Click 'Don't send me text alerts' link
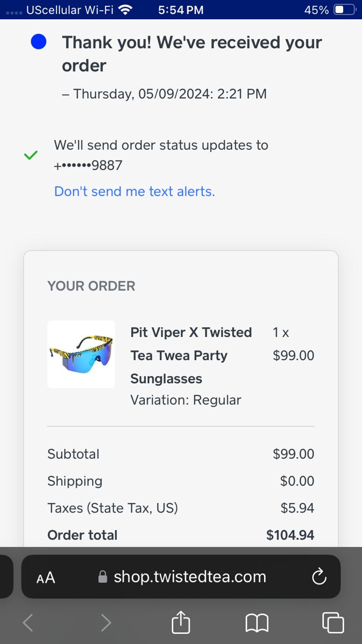Image resolution: width=362 pixels, height=644 pixels. pyautogui.click(x=135, y=191)
